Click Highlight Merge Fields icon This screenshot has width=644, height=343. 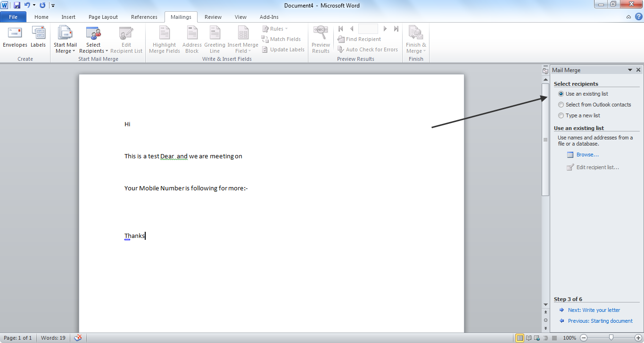(165, 40)
